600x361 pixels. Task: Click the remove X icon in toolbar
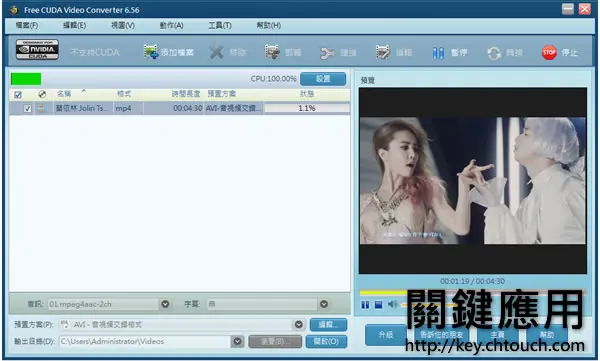217,52
